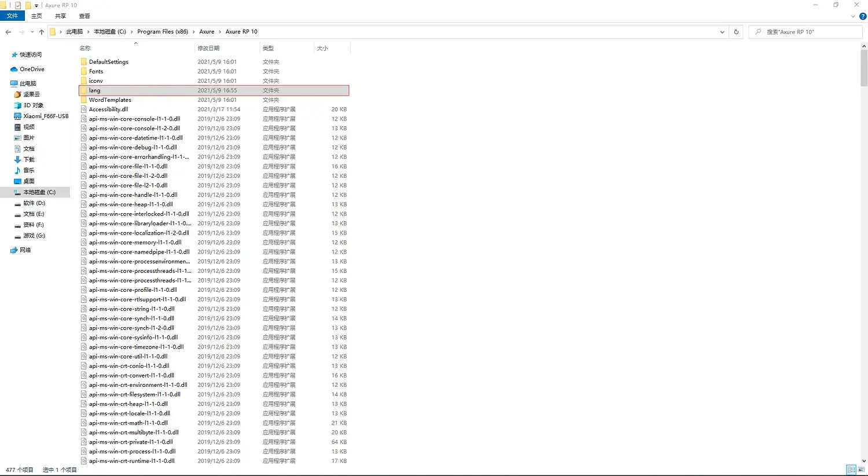
Task: Click the properties icon in title bar
Action: point(18,5)
